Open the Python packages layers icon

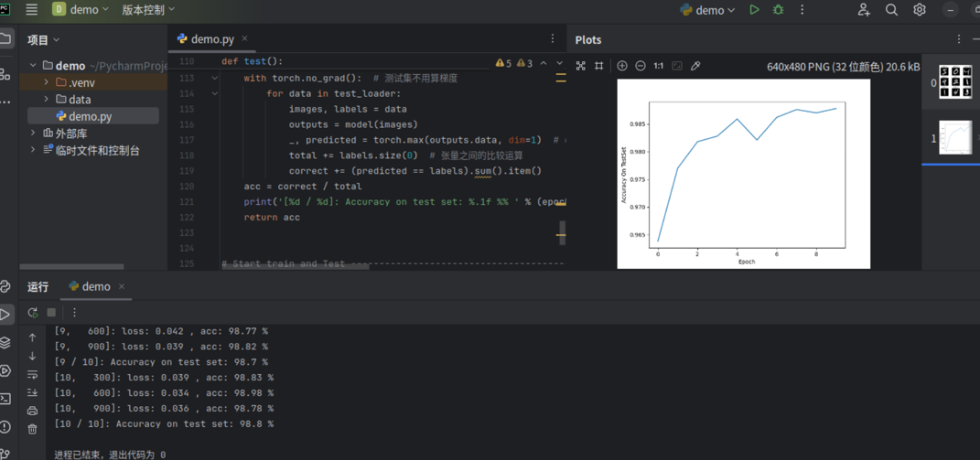pos(5,343)
